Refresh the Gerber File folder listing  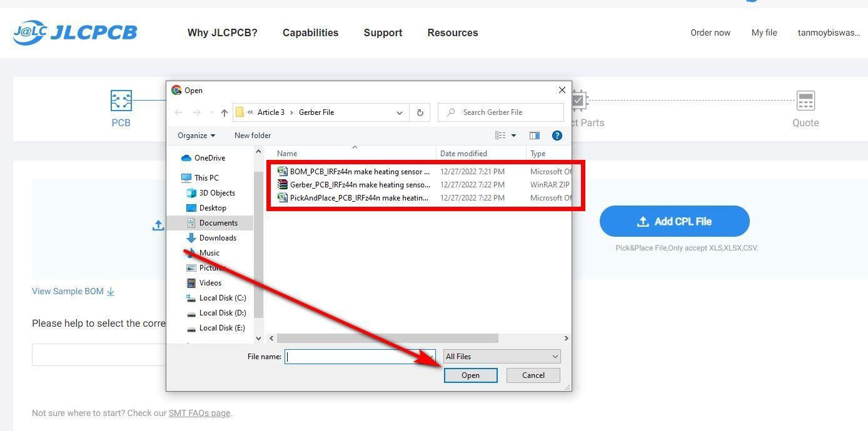point(420,112)
